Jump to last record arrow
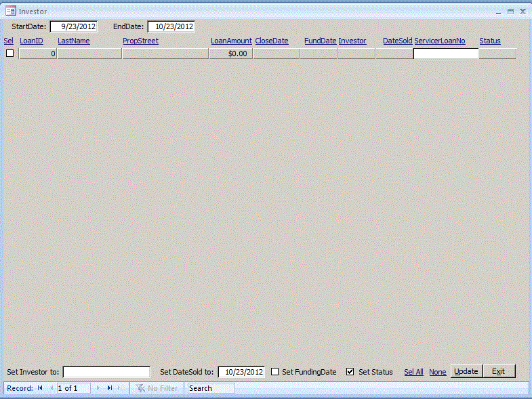The height and width of the screenshot is (399, 532). 109,388
